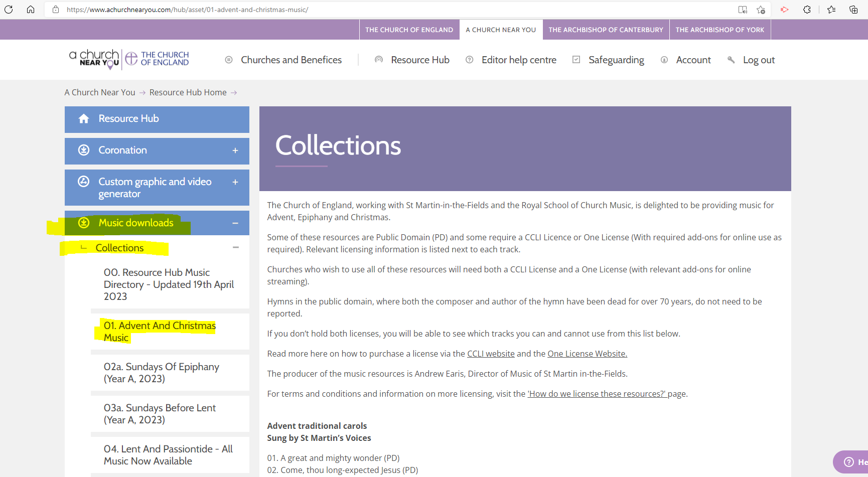
Task: Click the immersive reader icon in address bar
Action: 743,9
